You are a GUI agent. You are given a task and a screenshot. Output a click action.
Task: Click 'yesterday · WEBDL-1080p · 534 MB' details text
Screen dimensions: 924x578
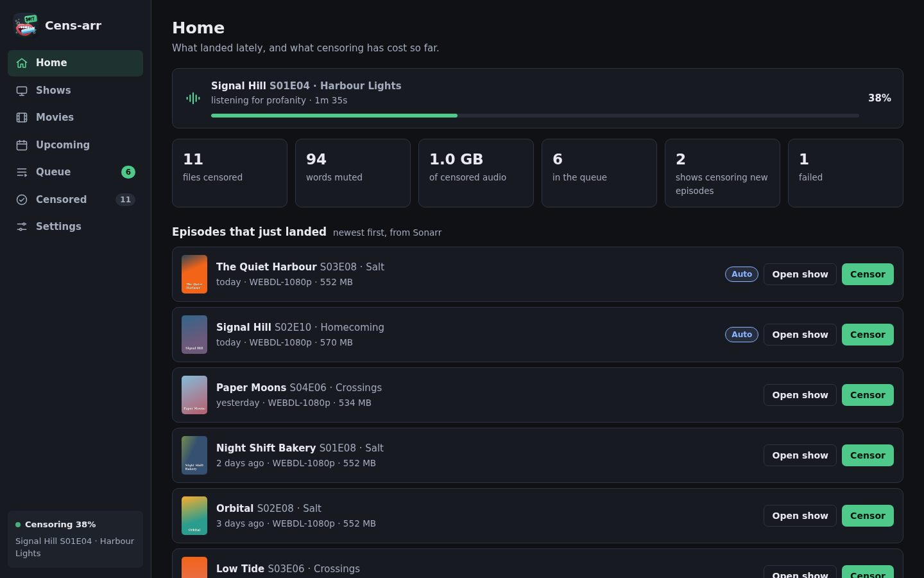(x=294, y=403)
